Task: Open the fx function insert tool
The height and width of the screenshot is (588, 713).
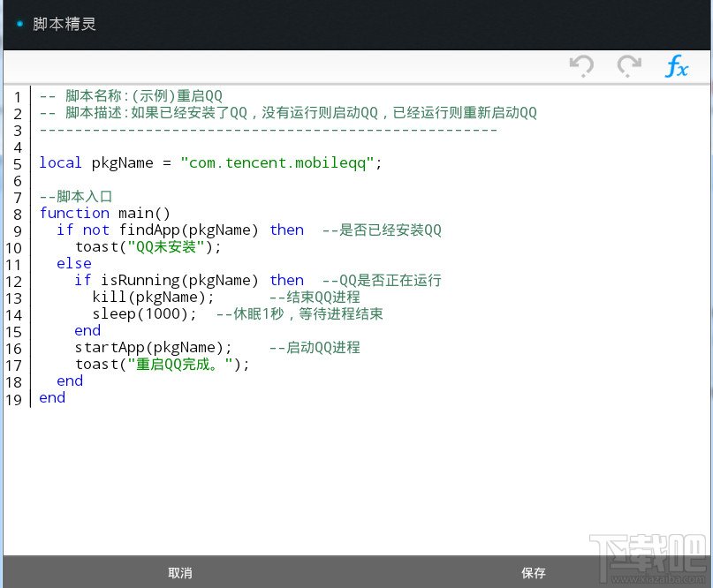Action: click(x=677, y=66)
